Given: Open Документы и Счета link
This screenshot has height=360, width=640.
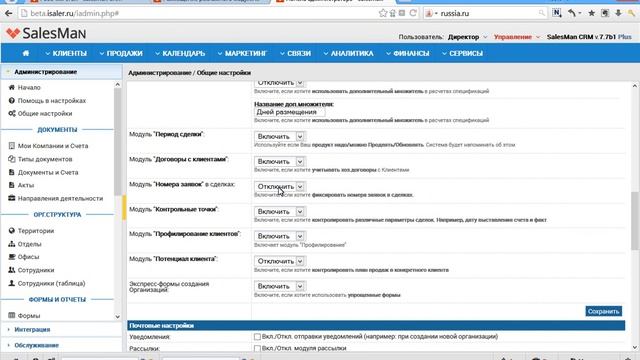Looking at the screenshot, I should click(48, 172).
